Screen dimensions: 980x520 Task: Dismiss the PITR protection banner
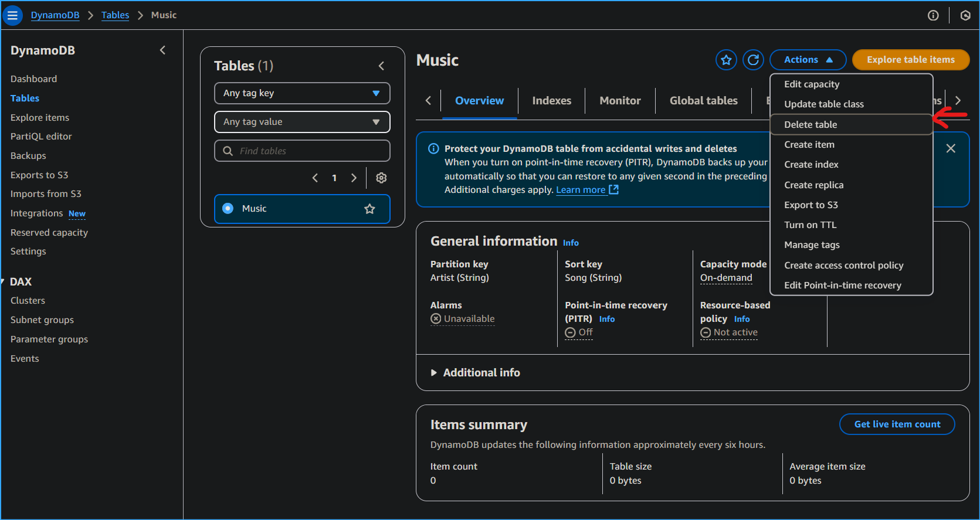click(x=951, y=148)
